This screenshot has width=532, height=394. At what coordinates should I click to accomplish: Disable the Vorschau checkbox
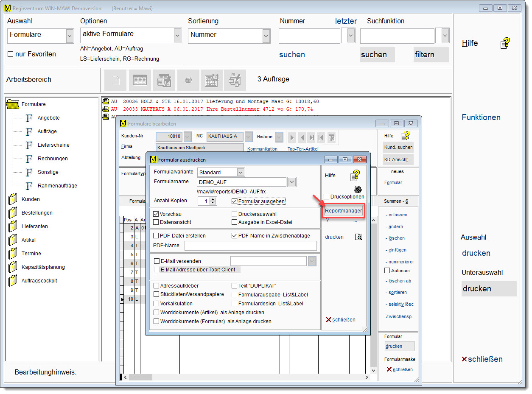[156, 214]
